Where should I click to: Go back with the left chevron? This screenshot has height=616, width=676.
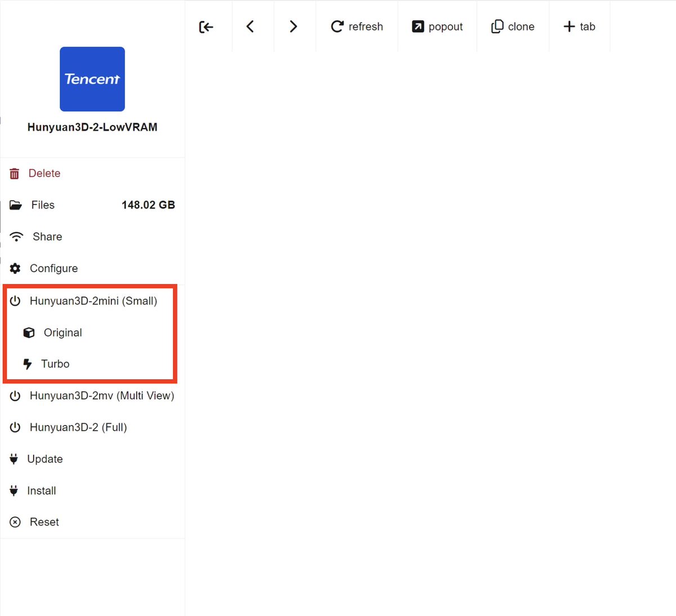(x=250, y=26)
